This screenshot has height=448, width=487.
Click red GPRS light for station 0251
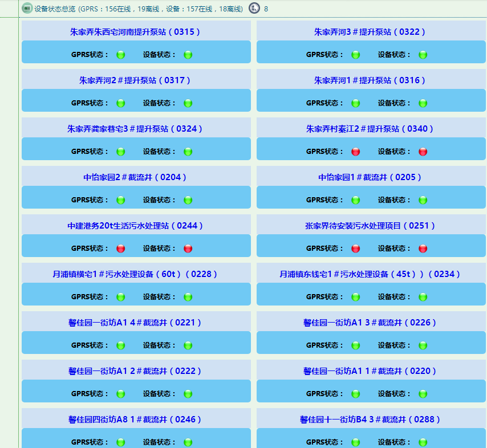pyautogui.click(x=356, y=249)
